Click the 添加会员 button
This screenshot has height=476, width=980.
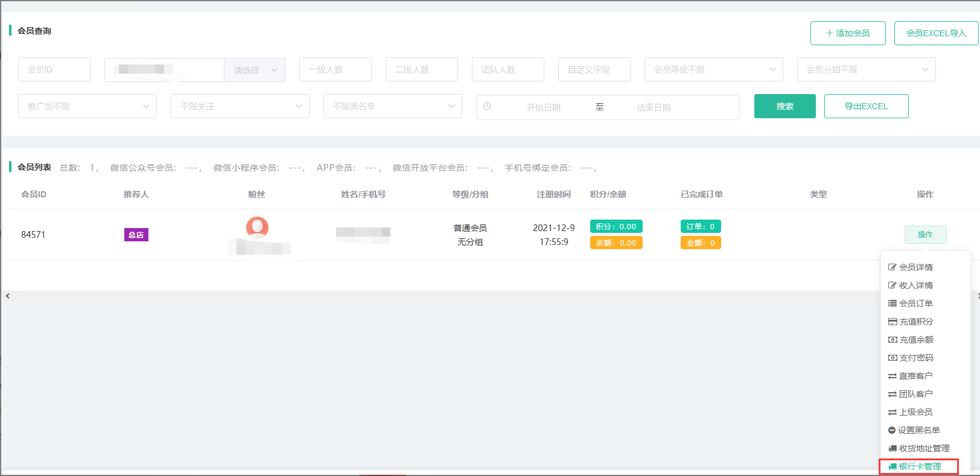pyautogui.click(x=848, y=33)
